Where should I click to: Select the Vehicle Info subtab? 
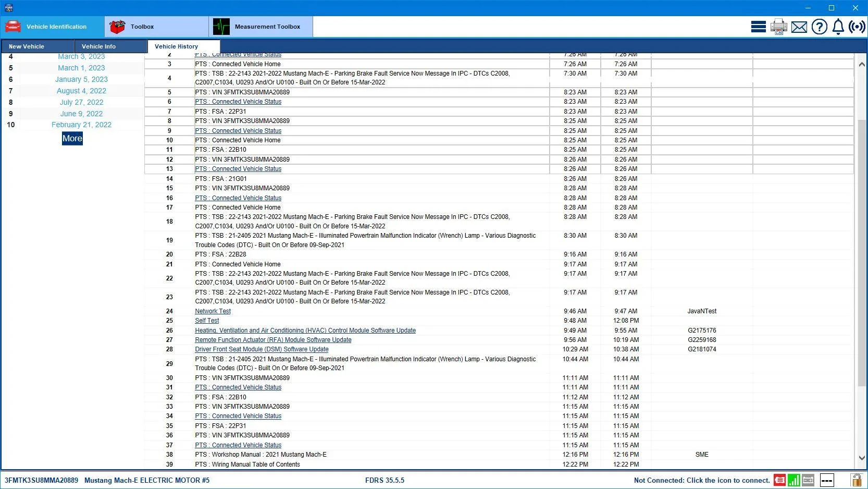pos(111,46)
